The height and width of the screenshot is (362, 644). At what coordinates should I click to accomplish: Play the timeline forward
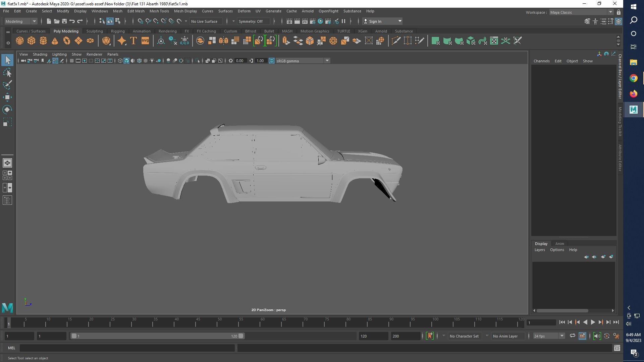593,322
